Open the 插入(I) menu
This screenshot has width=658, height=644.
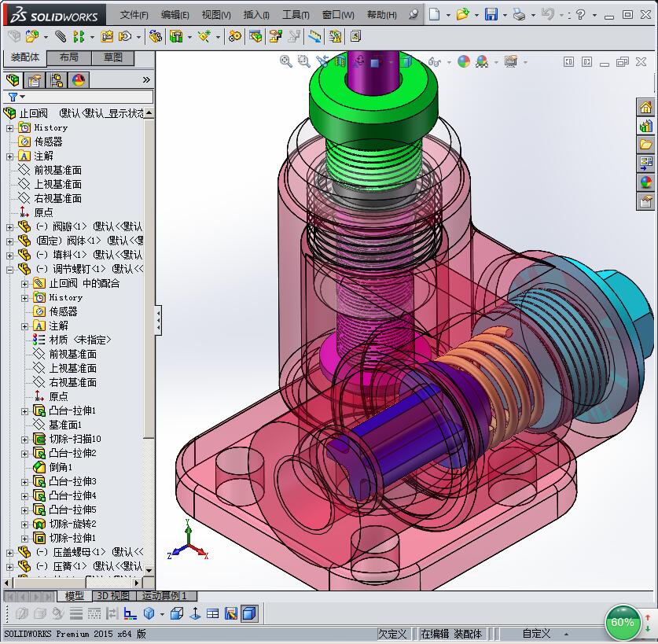256,15
